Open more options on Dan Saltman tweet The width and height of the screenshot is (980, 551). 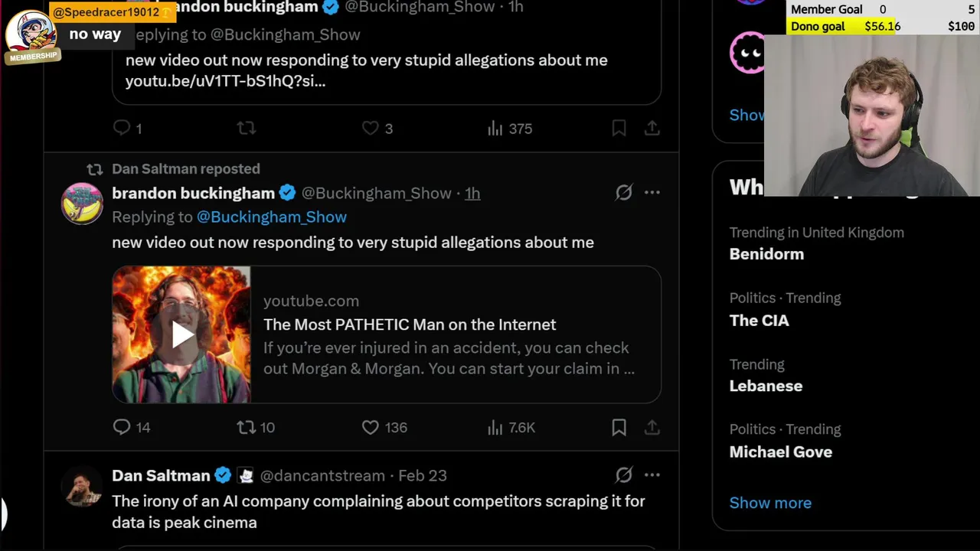pyautogui.click(x=652, y=475)
